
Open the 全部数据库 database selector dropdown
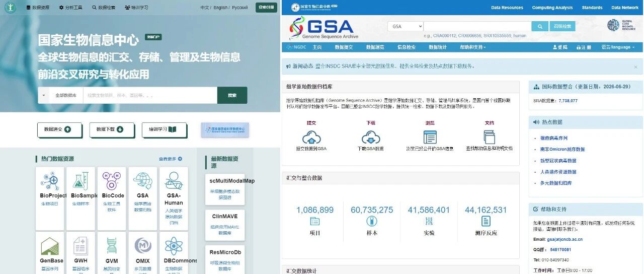click(x=60, y=95)
